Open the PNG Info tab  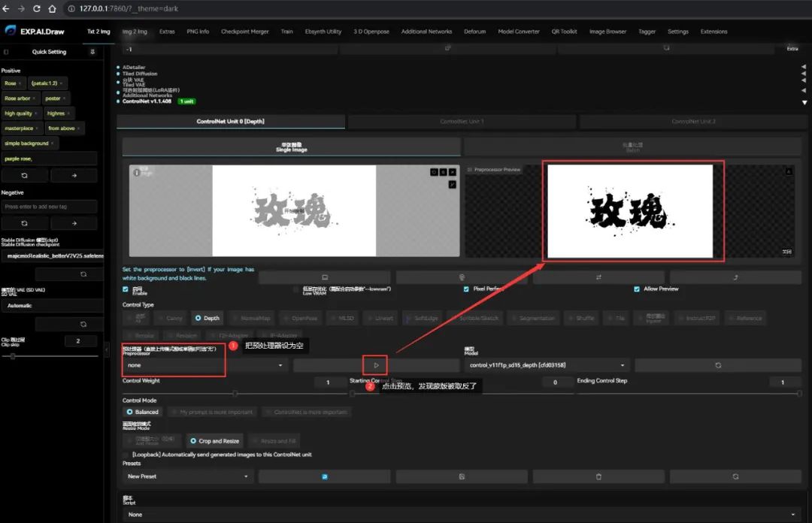click(x=198, y=32)
